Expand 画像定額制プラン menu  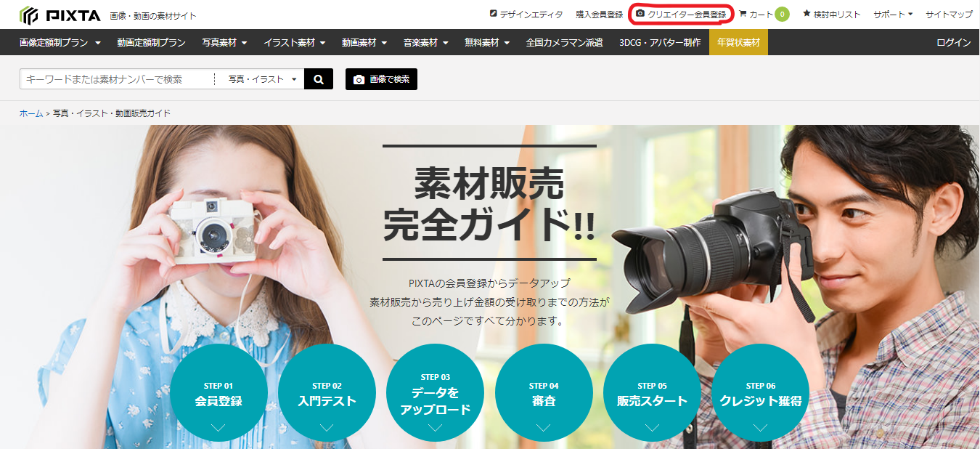60,42
